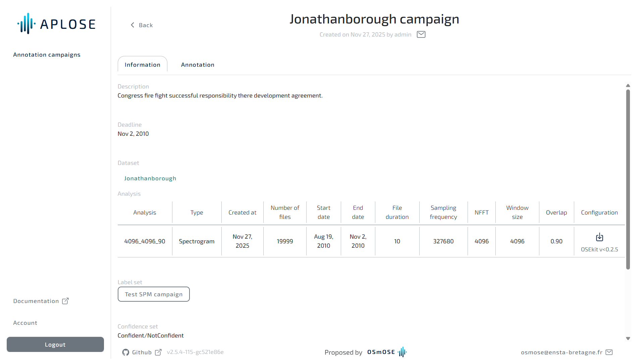This screenshot has height=362, width=644.
Task: Click the vertical scrollbar thumb
Action: coord(628,179)
